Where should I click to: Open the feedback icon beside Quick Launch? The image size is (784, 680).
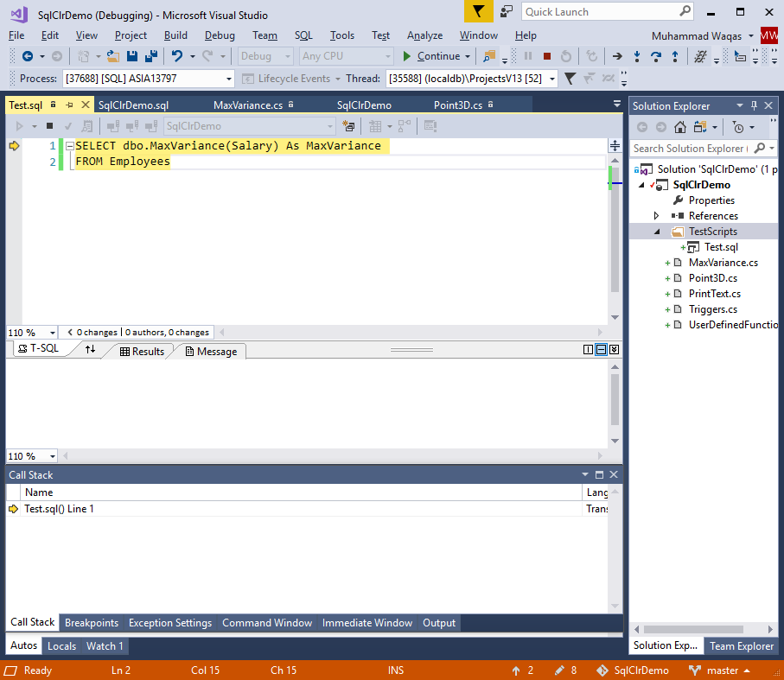coord(507,11)
